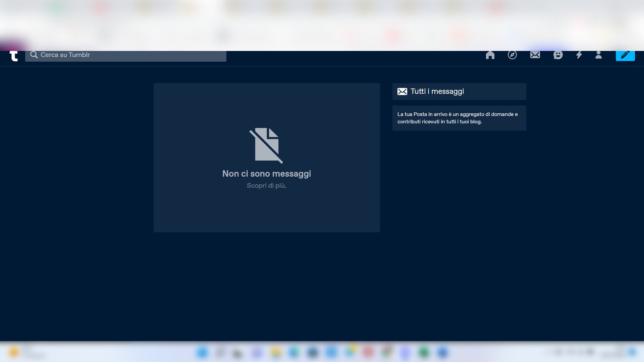644x362 pixels.
Task: Open Messaging smiley face icon
Action: [558, 55]
